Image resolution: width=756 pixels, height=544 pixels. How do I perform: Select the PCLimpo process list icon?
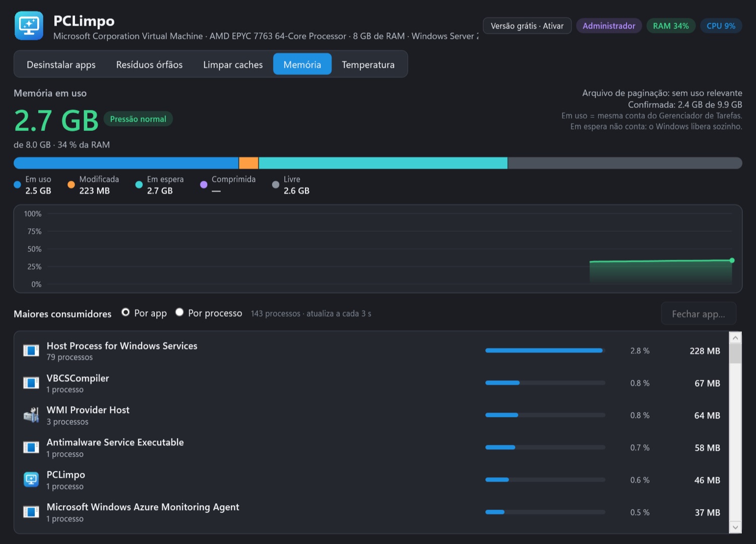(31, 480)
